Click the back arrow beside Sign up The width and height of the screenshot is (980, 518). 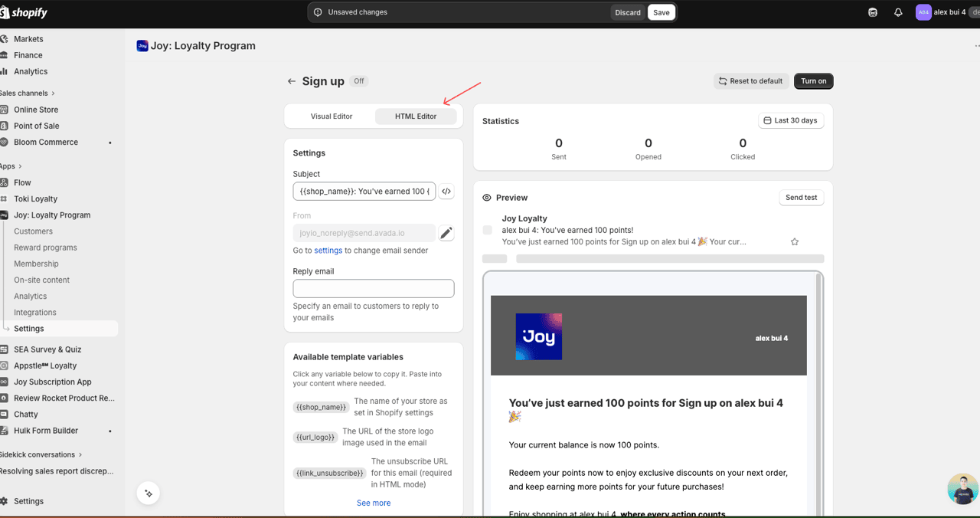pyautogui.click(x=291, y=81)
